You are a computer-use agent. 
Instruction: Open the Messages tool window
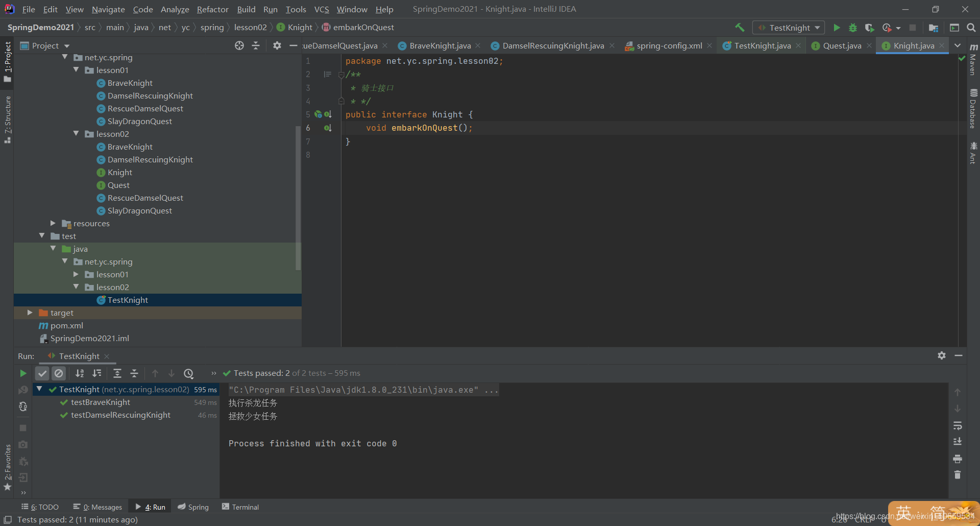(x=97, y=507)
